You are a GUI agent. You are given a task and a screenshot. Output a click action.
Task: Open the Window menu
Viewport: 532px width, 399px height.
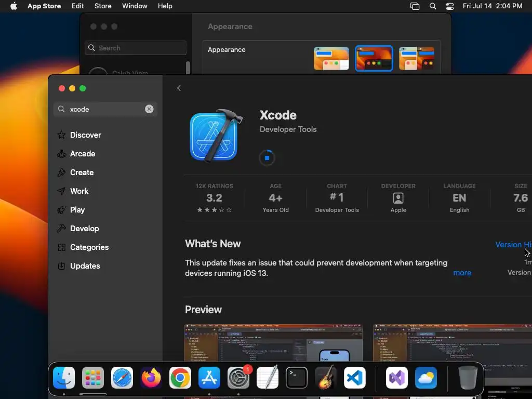135,6
